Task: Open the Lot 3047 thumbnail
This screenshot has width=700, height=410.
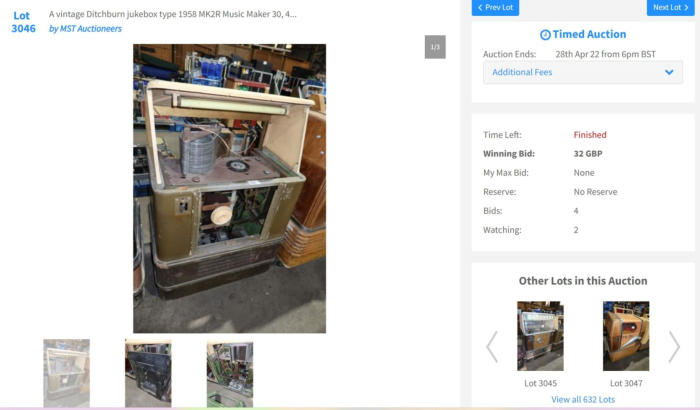Action: (626, 336)
